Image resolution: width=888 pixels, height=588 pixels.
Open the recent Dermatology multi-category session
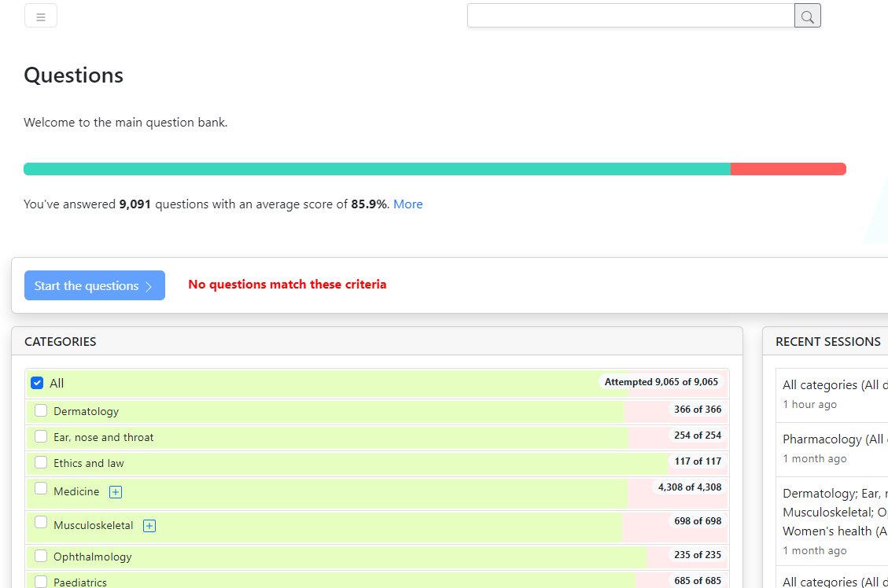[x=834, y=511]
